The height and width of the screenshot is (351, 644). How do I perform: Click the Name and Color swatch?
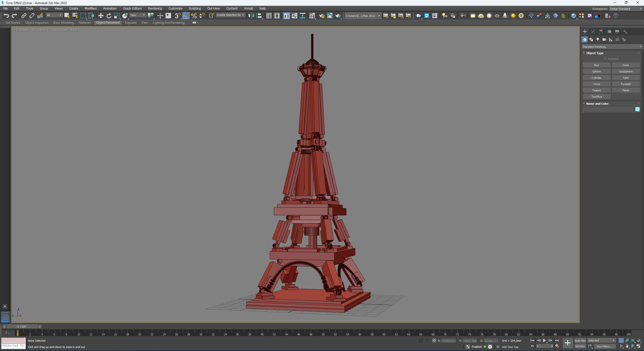638,109
